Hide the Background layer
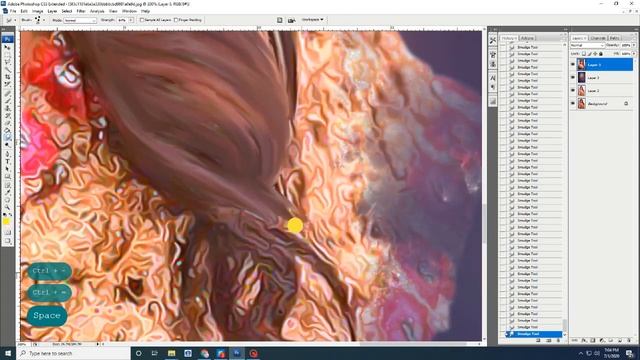 pos(573,103)
